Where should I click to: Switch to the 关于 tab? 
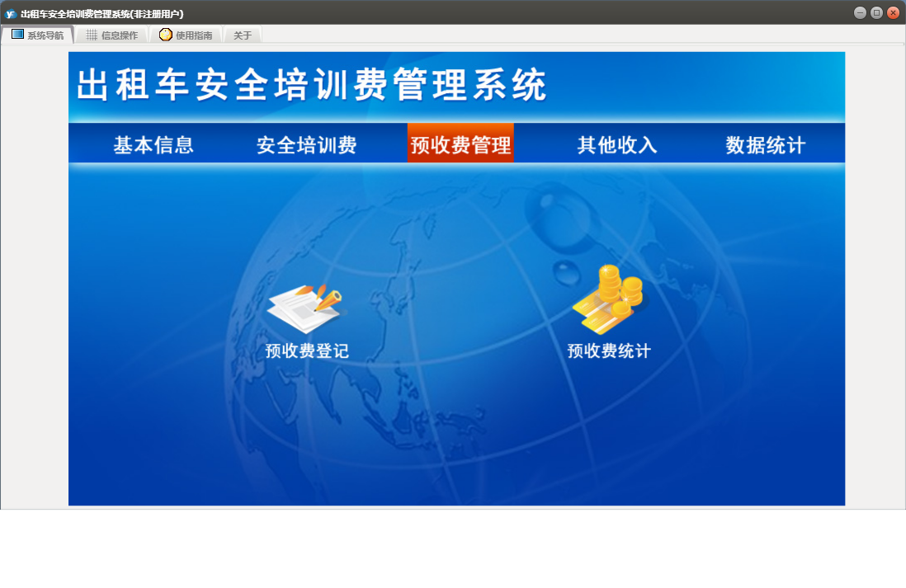point(243,35)
